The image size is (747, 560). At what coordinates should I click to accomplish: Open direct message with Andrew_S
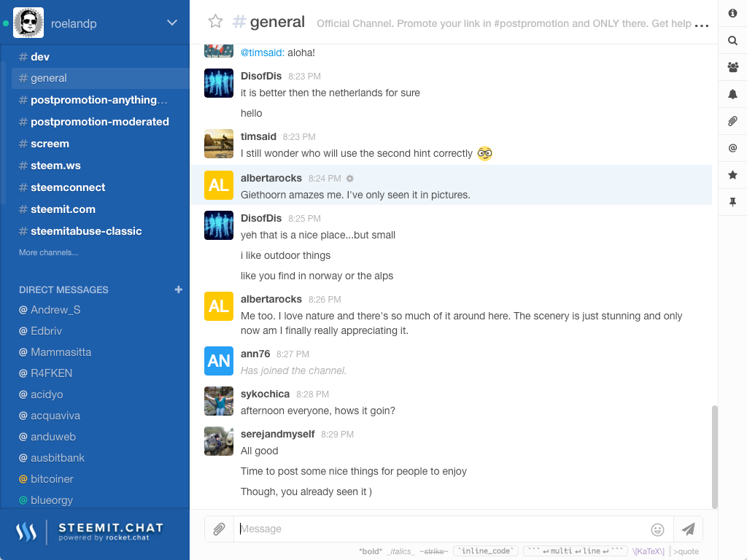click(101, 310)
